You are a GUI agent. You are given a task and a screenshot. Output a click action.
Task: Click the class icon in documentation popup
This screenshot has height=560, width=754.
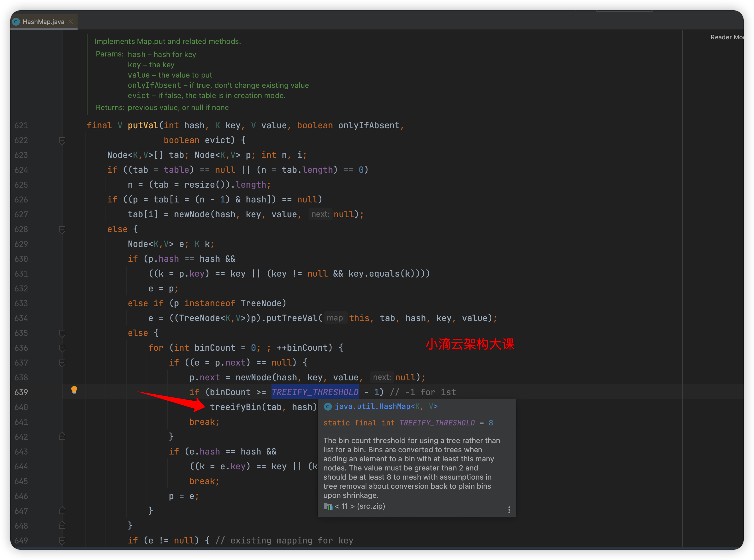point(327,406)
